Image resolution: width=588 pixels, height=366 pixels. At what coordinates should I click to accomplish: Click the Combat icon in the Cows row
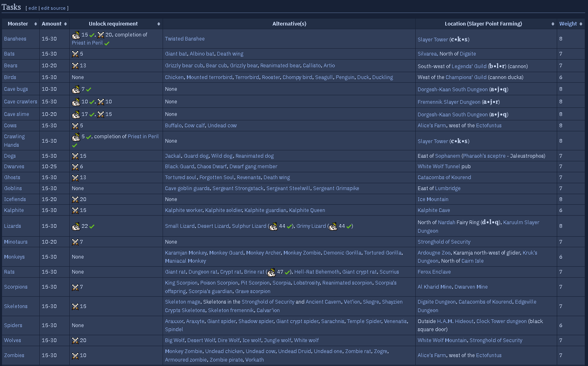[x=75, y=126]
